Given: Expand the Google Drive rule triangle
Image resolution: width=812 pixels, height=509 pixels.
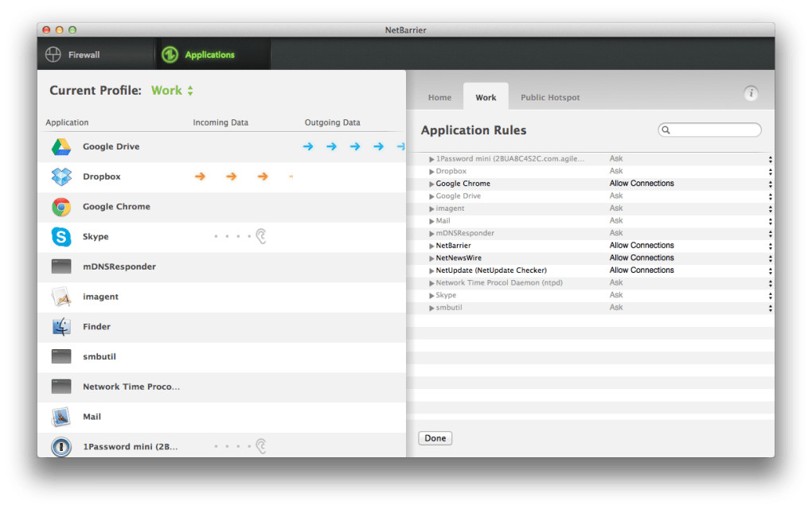Looking at the screenshot, I should 431,196.
